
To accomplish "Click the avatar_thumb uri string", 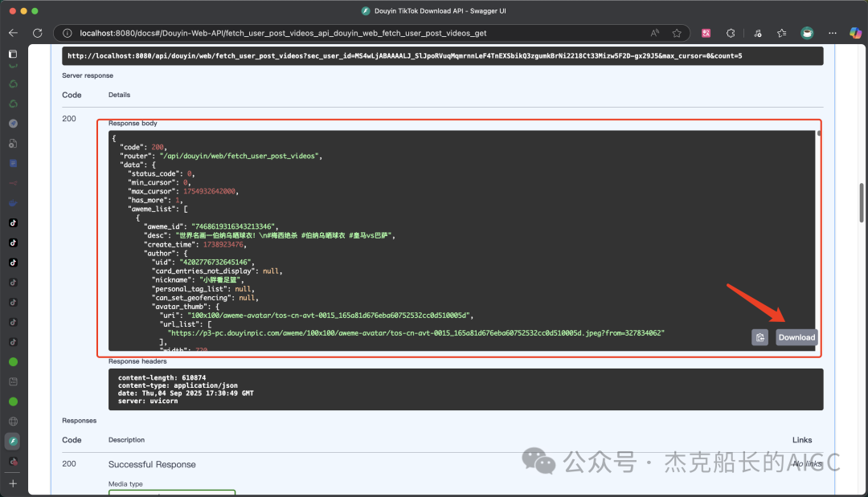I will 328,315.
